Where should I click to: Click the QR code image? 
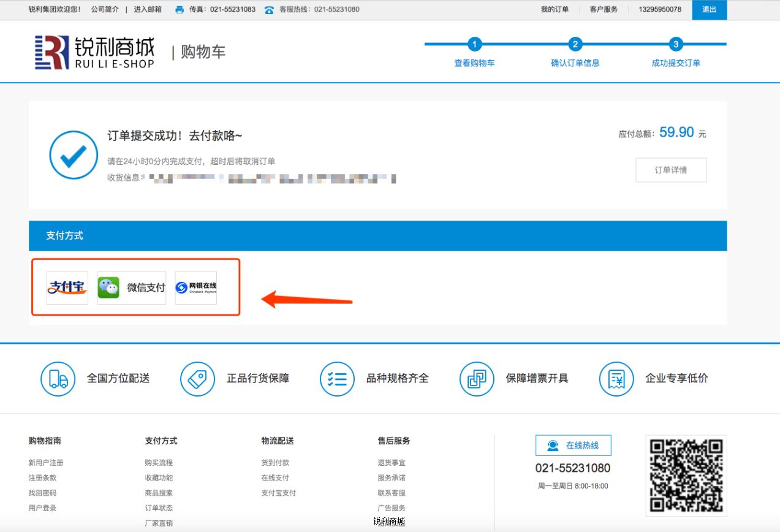[686, 476]
